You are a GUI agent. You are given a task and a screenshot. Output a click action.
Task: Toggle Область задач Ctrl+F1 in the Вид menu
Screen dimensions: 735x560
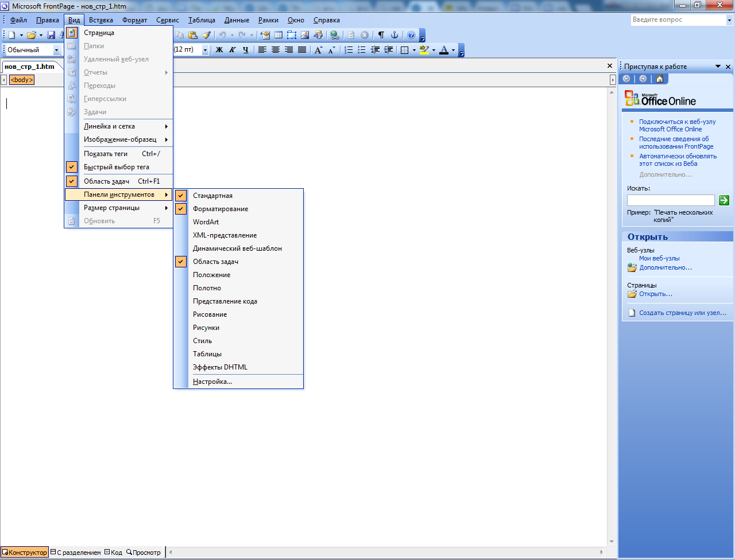click(118, 181)
